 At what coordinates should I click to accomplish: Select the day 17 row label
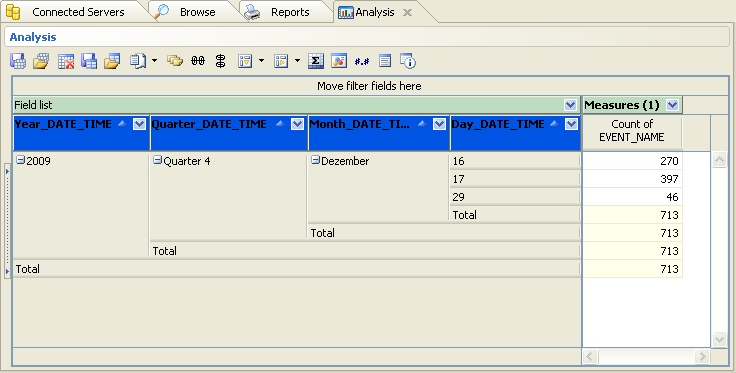point(515,179)
